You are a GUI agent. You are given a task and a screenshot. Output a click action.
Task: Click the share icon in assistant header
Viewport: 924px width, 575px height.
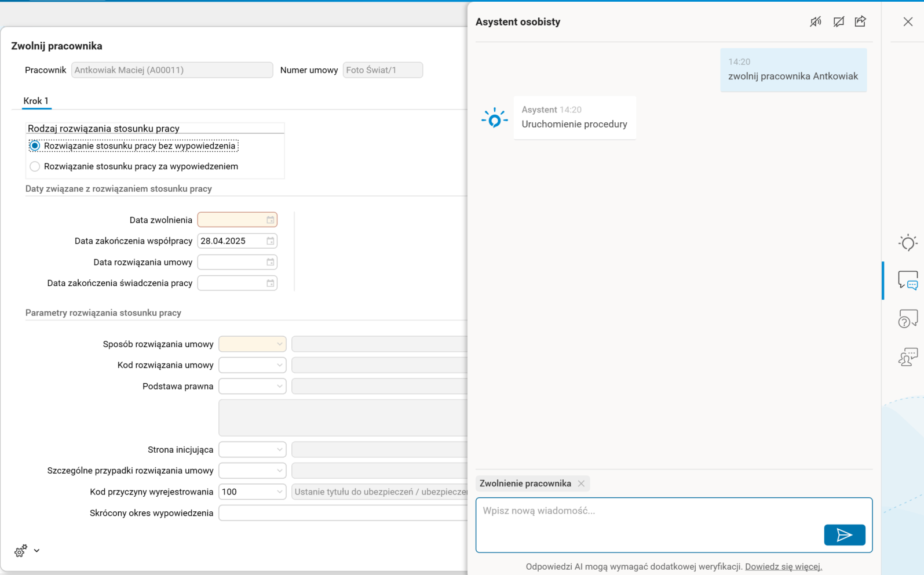[x=860, y=22]
